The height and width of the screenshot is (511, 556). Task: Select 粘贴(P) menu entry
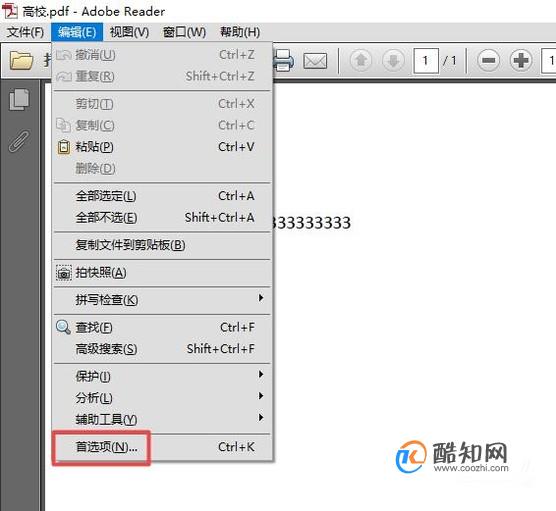point(162,146)
